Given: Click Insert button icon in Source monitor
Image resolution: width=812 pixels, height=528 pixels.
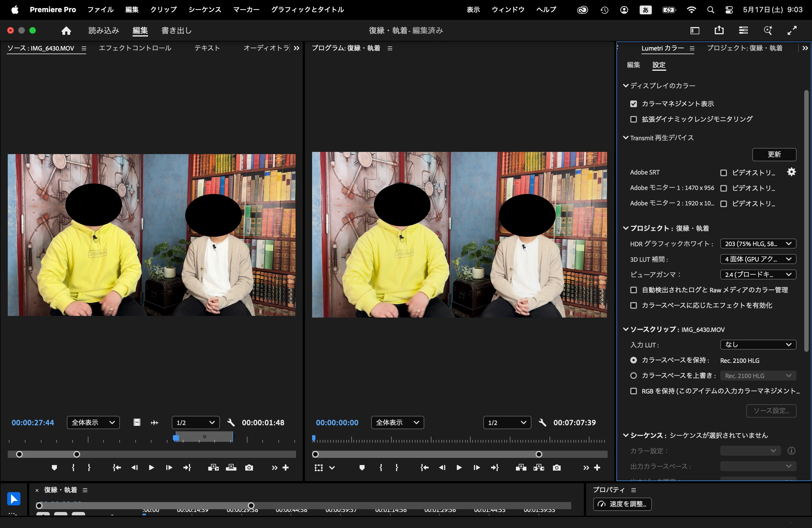Looking at the screenshot, I should pyautogui.click(x=213, y=468).
